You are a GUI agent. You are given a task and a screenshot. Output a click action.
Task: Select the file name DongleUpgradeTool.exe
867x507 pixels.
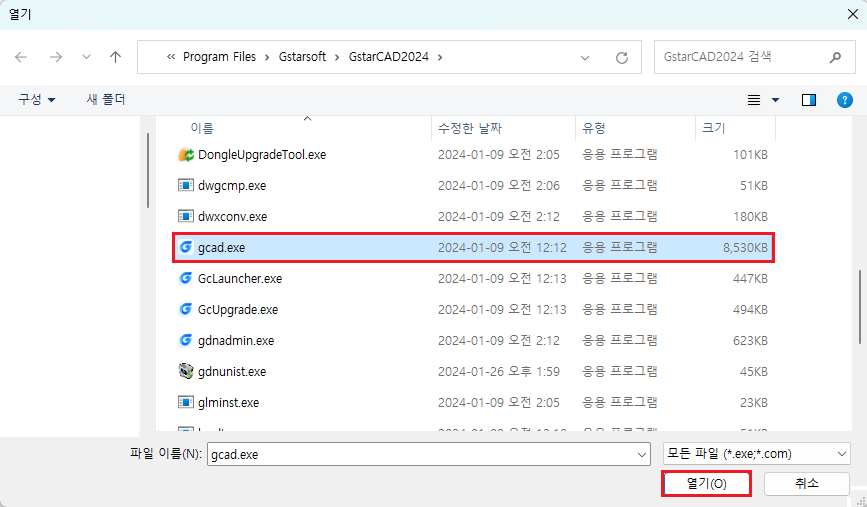pos(262,155)
